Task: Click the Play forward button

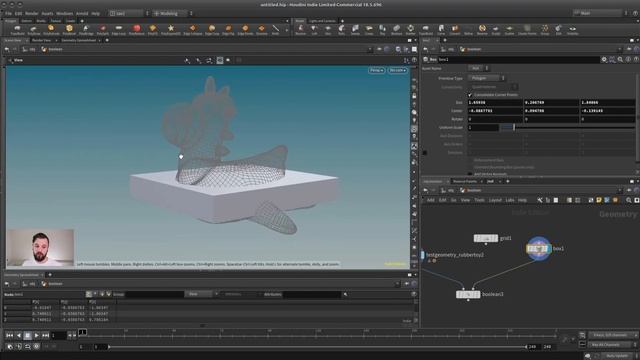Action: pos(36,336)
